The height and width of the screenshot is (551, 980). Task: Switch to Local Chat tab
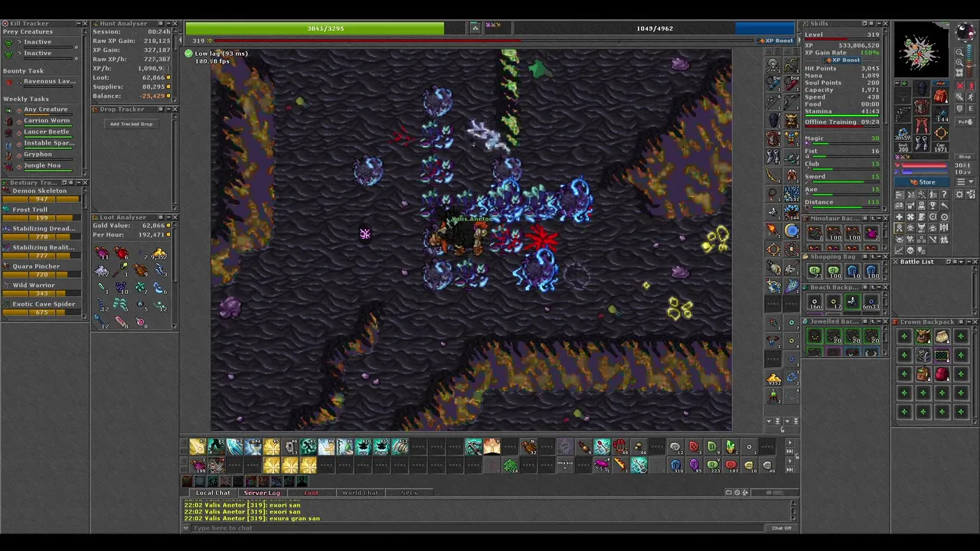tap(213, 493)
